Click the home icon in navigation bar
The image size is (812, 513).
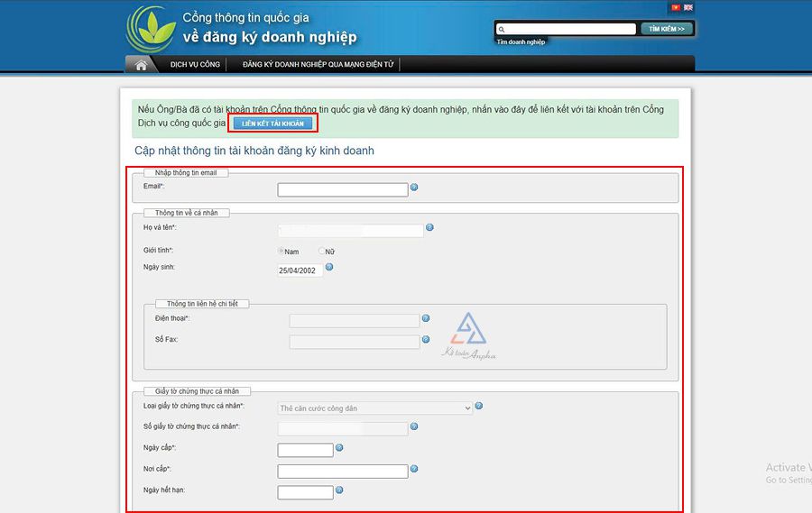point(140,65)
